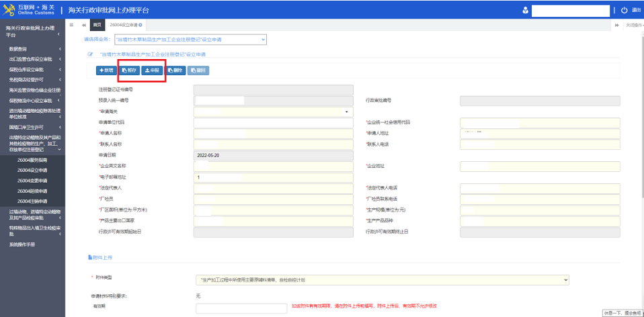
Task: Click the 申报 (submit declaration) button
Action: (x=152, y=70)
